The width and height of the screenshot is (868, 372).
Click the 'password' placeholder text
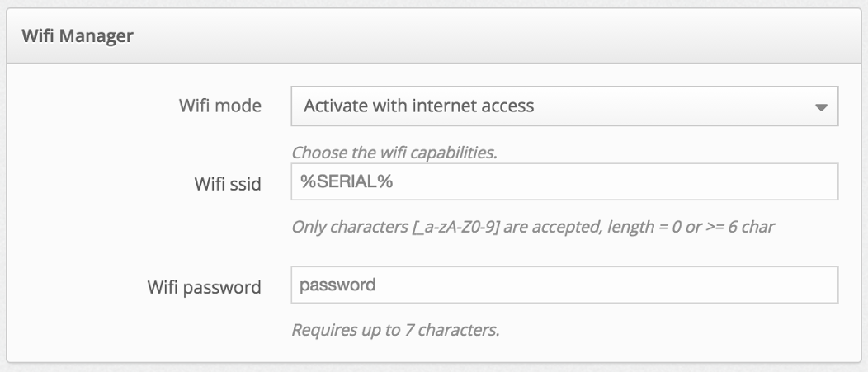(x=337, y=285)
